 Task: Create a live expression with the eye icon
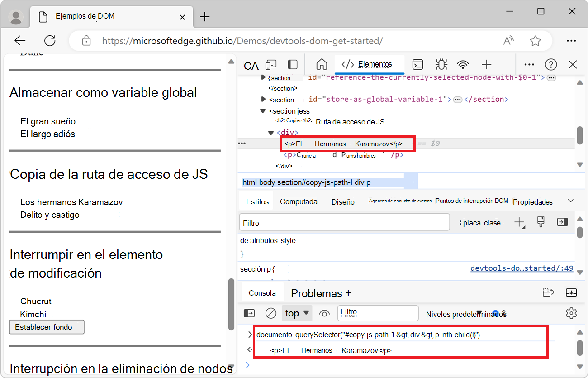click(324, 313)
